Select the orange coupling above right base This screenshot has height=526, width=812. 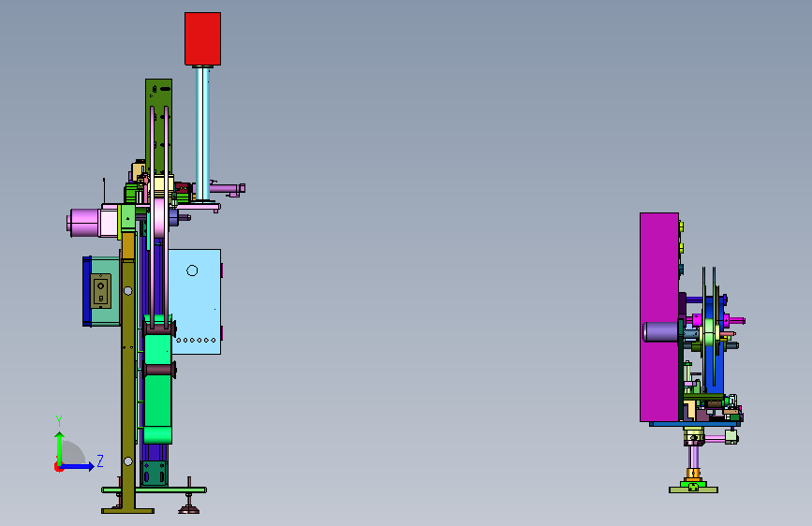[x=693, y=474]
